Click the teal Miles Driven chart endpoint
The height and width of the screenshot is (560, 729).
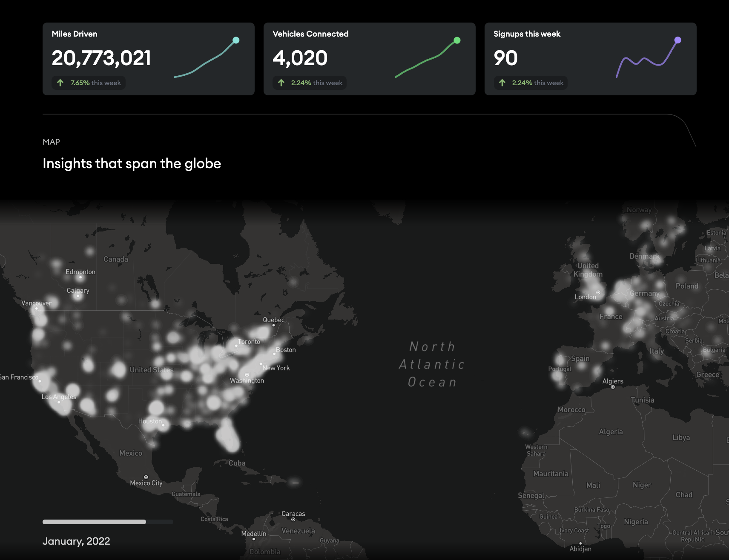pos(236,40)
